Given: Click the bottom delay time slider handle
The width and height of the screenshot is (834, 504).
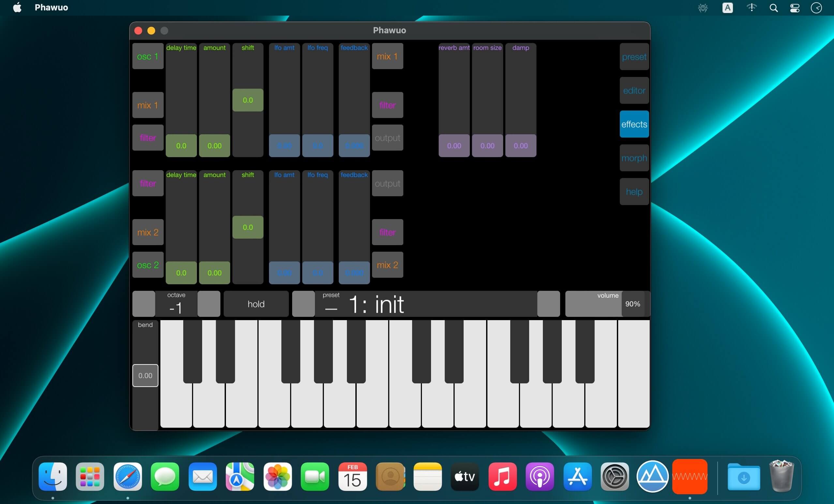Looking at the screenshot, I should click(x=181, y=273).
